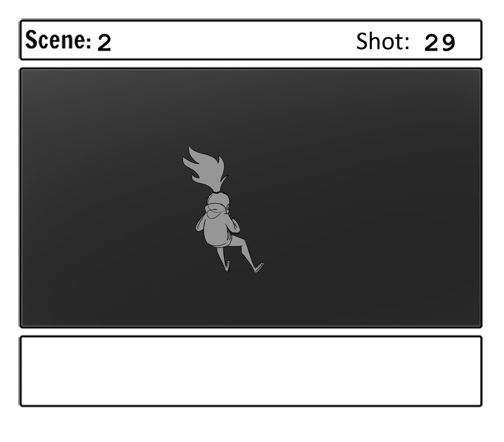Click inside the empty notes box
This screenshot has width=504, height=442.
(x=251, y=371)
